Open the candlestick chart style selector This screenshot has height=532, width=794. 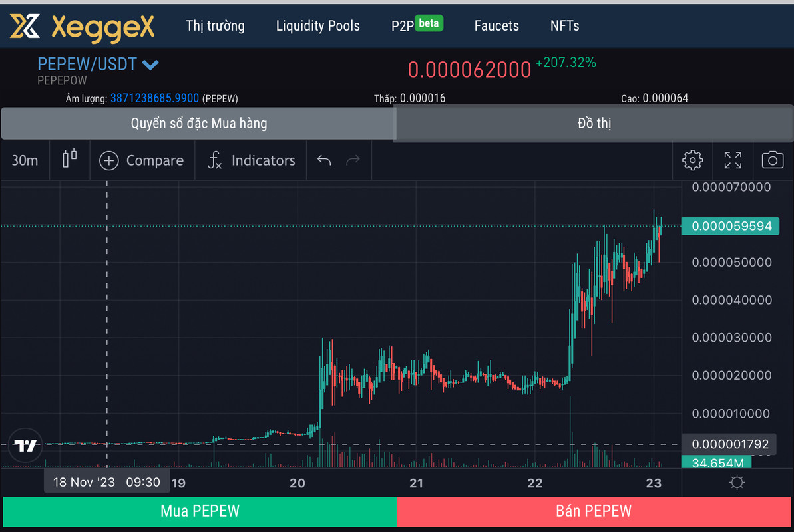pyautogui.click(x=69, y=158)
